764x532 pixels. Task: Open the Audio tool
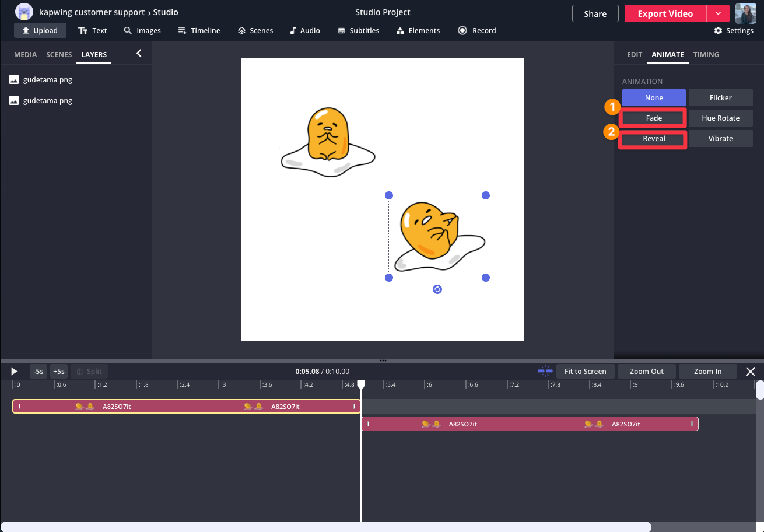[304, 30]
